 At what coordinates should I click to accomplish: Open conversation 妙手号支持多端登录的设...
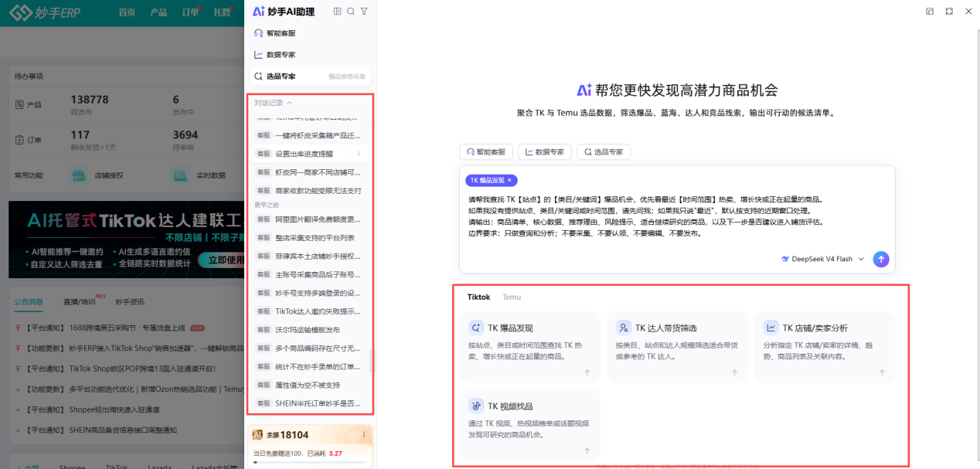(309, 293)
